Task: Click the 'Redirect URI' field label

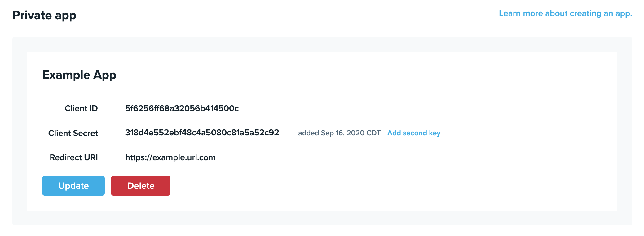Action: coord(74,157)
